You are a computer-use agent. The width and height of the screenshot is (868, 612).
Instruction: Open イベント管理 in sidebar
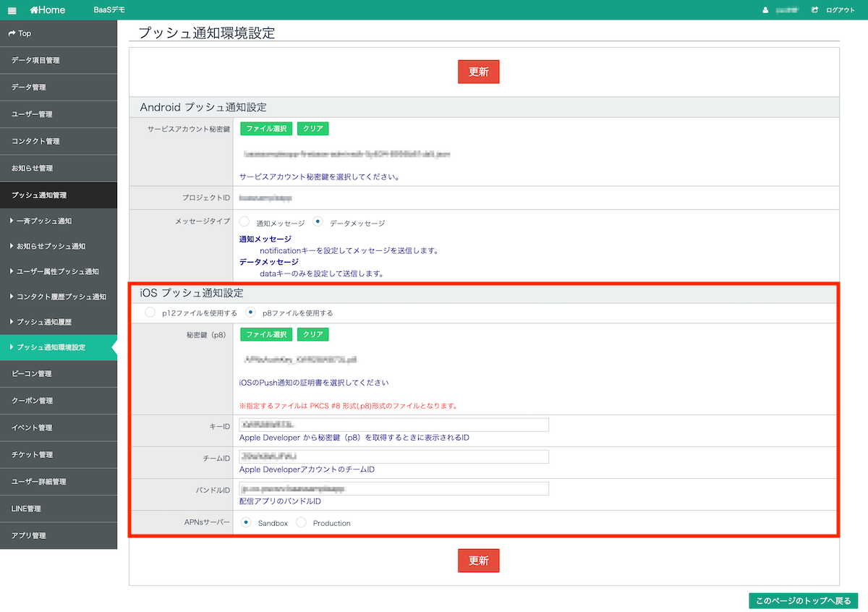[59, 428]
